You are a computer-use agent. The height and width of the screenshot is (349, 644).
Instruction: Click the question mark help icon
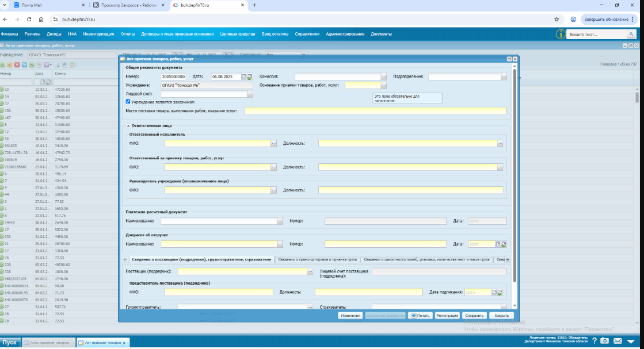tap(594, 341)
